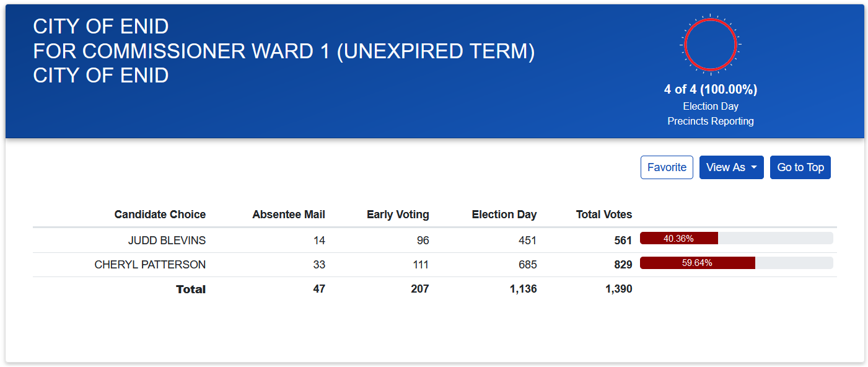
Task: Click the 4 of 4 (100.00%) text
Action: (x=710, y=89)
